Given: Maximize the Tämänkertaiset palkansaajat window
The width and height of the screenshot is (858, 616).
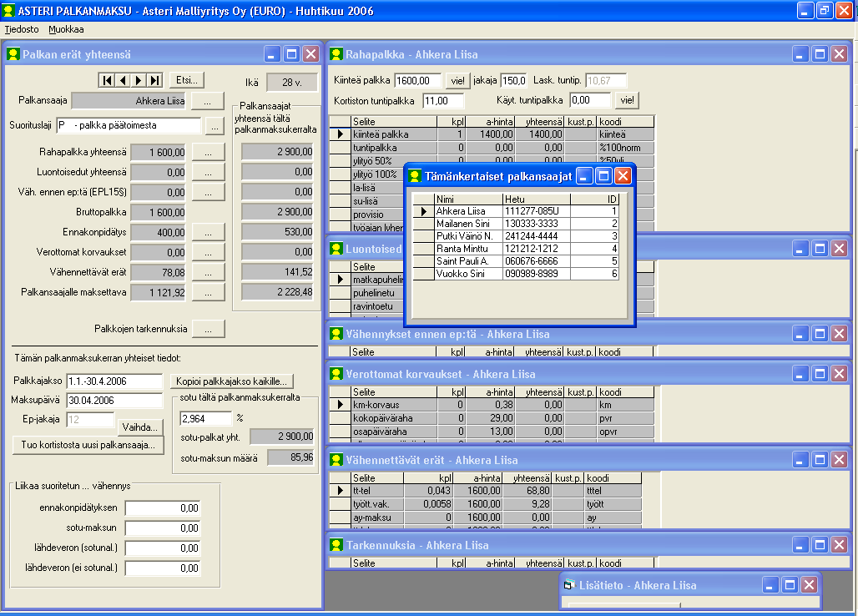Looking at the screenshot, I should click(604, 176).
